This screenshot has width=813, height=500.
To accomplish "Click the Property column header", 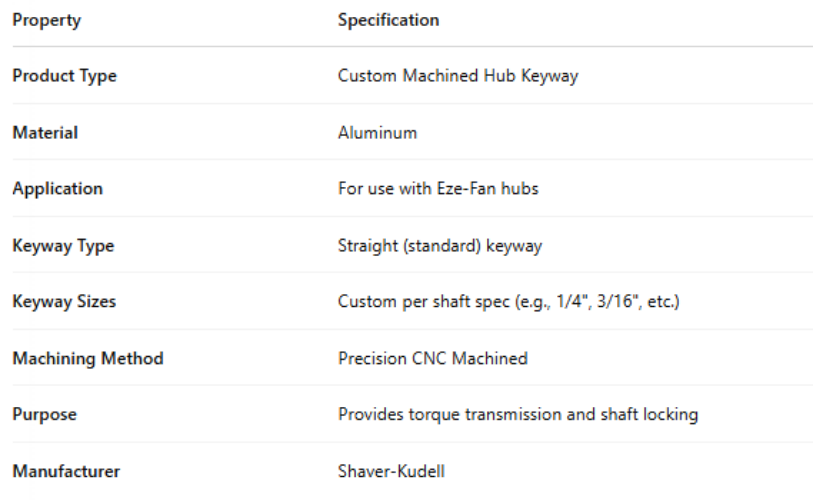I will (x=46, y=20).
